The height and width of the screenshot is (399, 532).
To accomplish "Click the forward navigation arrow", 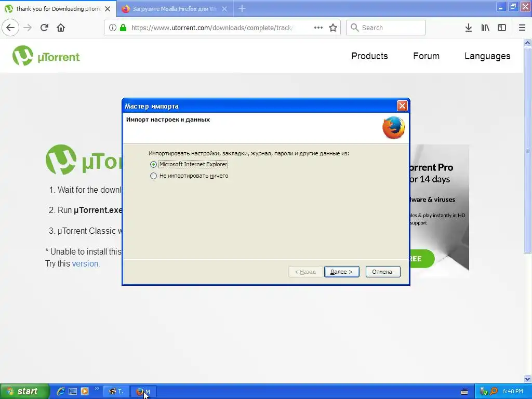I will click(28, 28).
